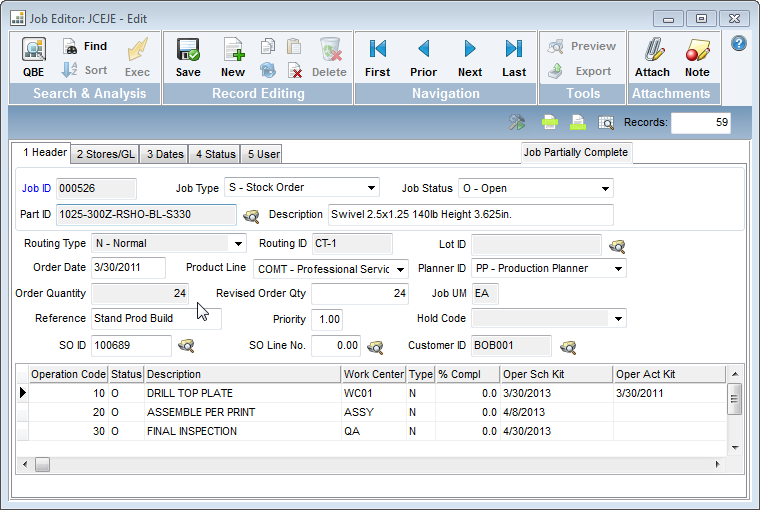Select the FINAL INSPECTION operation row
The width and height of the screenshot is (760, 510).
tap(372, 431)
